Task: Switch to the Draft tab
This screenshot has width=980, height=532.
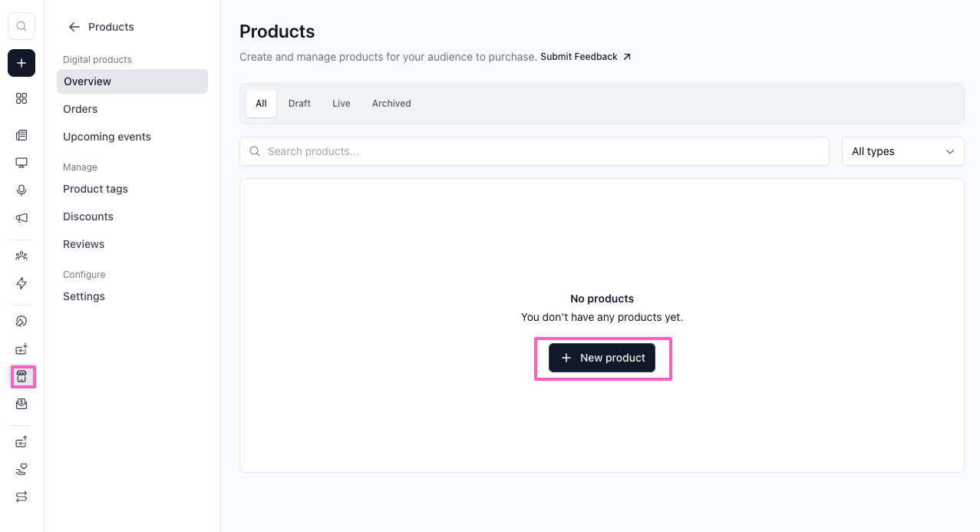Action: click(299, 104)
